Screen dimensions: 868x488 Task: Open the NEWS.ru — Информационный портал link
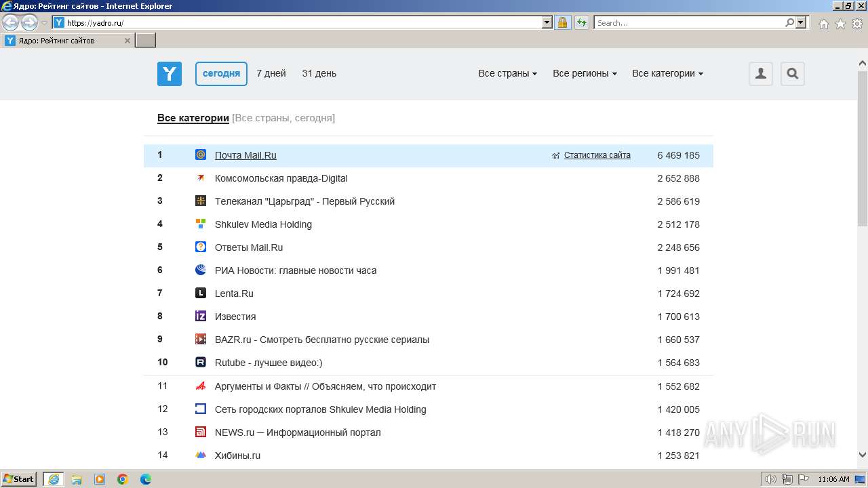298,432
